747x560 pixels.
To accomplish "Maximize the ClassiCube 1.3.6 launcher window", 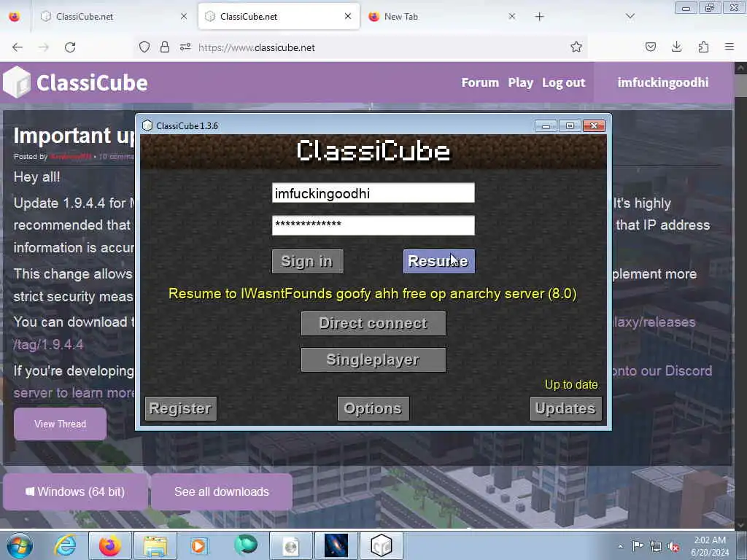I will pos(570,125).
